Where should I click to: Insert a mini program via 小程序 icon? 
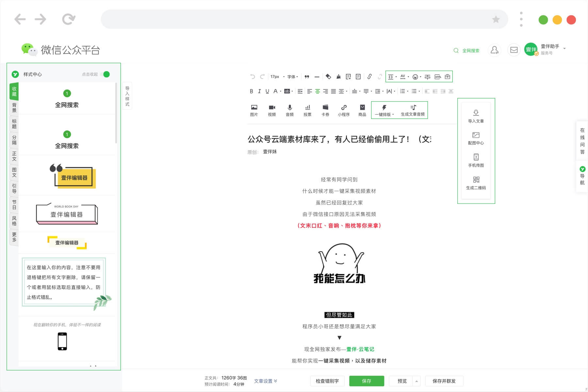pyautogui.click(x=343, y=110)
